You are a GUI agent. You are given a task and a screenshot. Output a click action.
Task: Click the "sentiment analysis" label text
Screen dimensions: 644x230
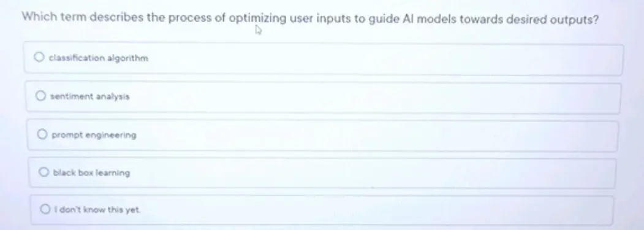click(89, 97)
